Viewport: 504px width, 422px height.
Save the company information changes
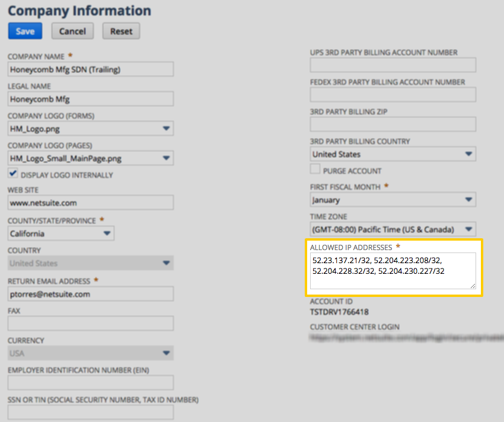[25, 30]
